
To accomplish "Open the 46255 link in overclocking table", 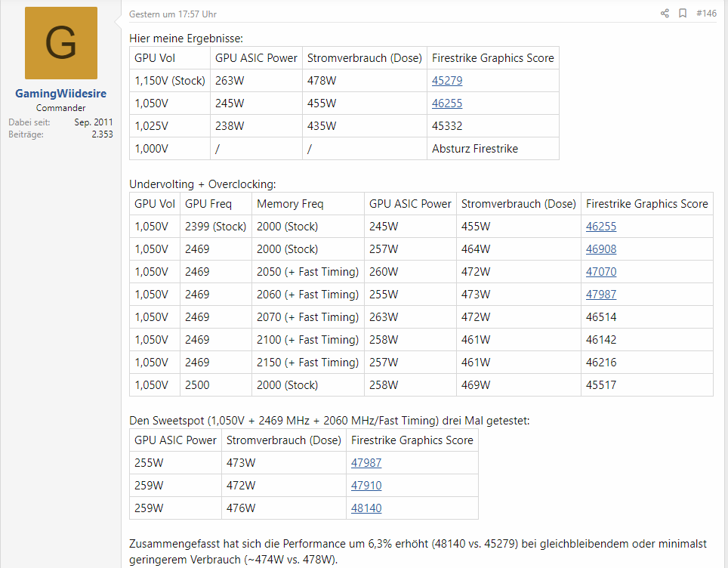I will [x=601, y=227].
